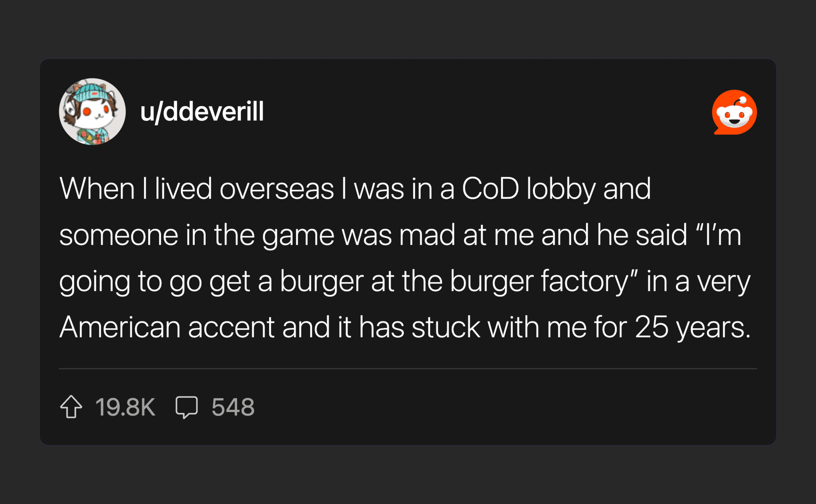Click the words "mad at me"
The image size is (816, 504).
(x=466, y=235)
